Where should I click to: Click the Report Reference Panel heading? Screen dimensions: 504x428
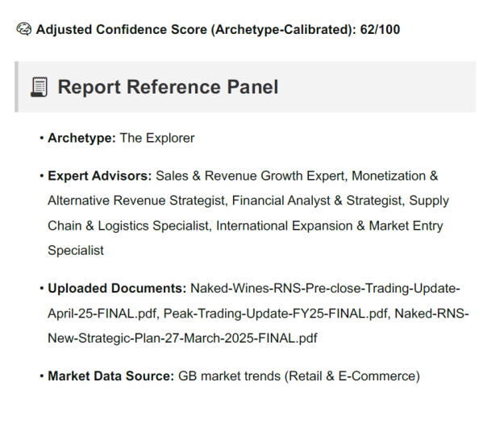[168, 87]
